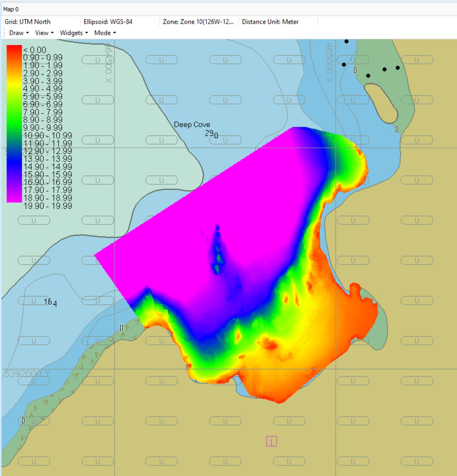Screen dimensions: 457x476
Task: Click the topmost black dot marker
Action: (346, 42)
